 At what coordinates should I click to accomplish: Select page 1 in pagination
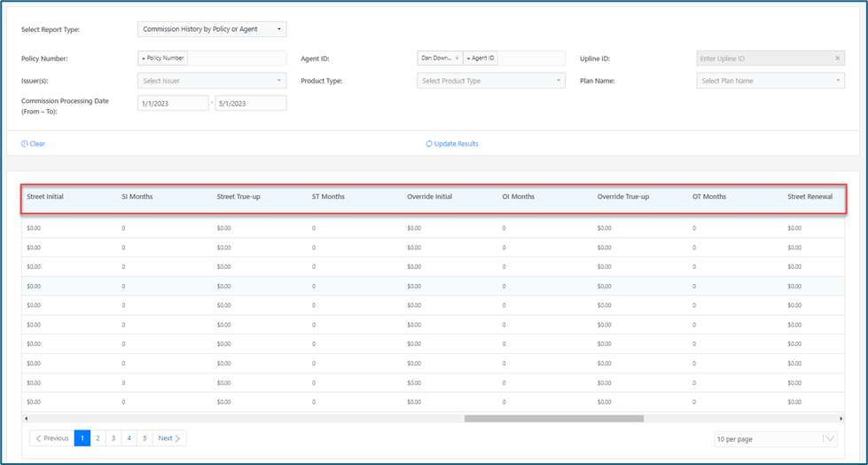click(x=82, y=438)
